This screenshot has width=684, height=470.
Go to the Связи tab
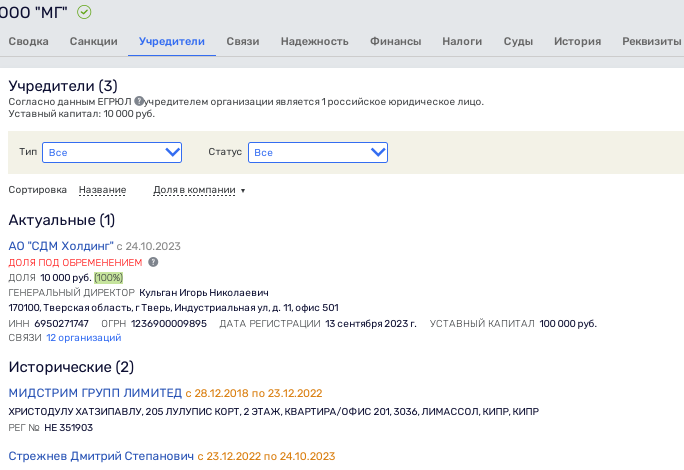coord(243,41)
